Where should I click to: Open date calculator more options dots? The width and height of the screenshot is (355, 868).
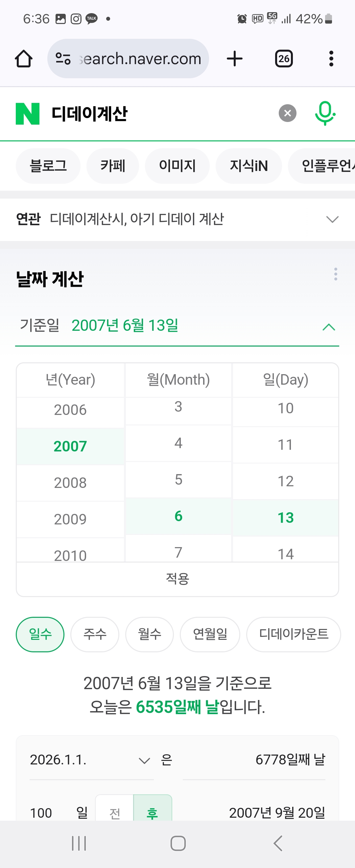[336, 274]
